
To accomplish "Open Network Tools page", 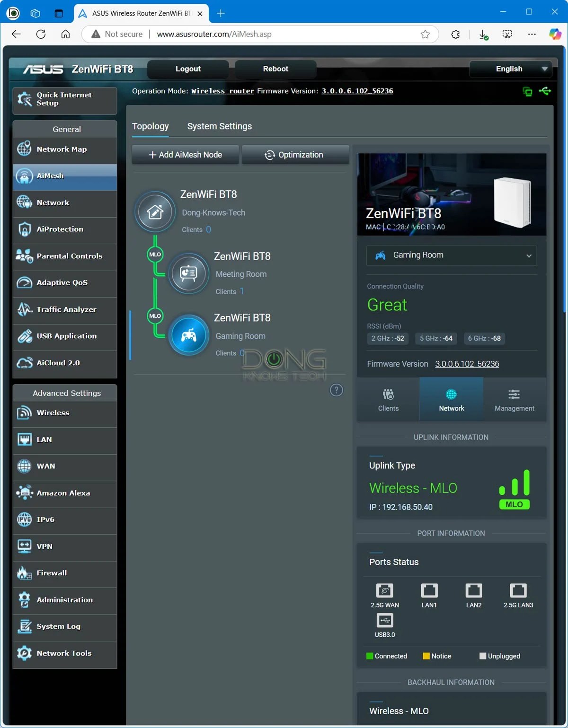I will (x=65, y=654).
